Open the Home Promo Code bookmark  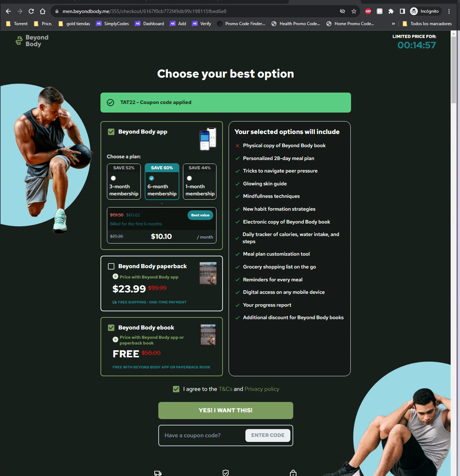(350, 24)
